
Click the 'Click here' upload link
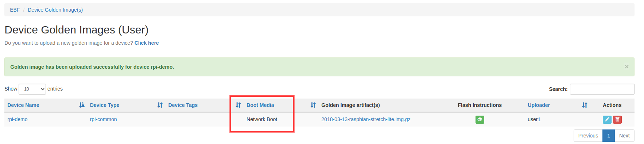pos(147,43)
